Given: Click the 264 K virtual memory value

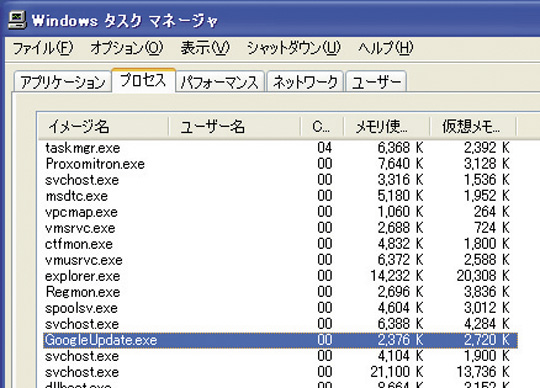Looking at the screenshot, I should click(491, 212).
